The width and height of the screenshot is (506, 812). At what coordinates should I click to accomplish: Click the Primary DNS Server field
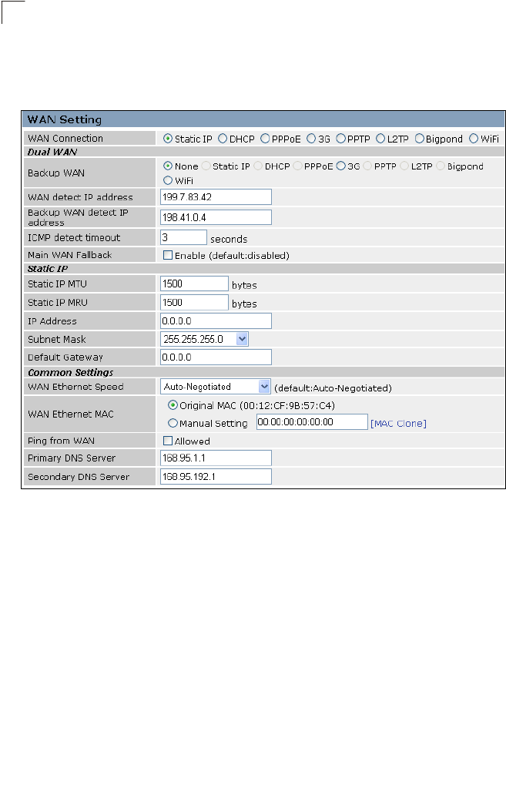point(216,458)
